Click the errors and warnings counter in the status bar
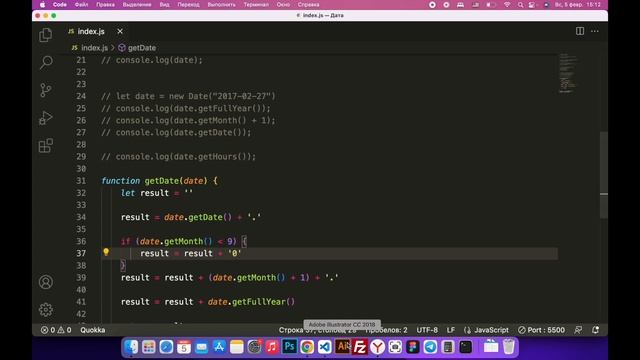The width and height of the screenshot is (640, 360). tap(56, 330)
